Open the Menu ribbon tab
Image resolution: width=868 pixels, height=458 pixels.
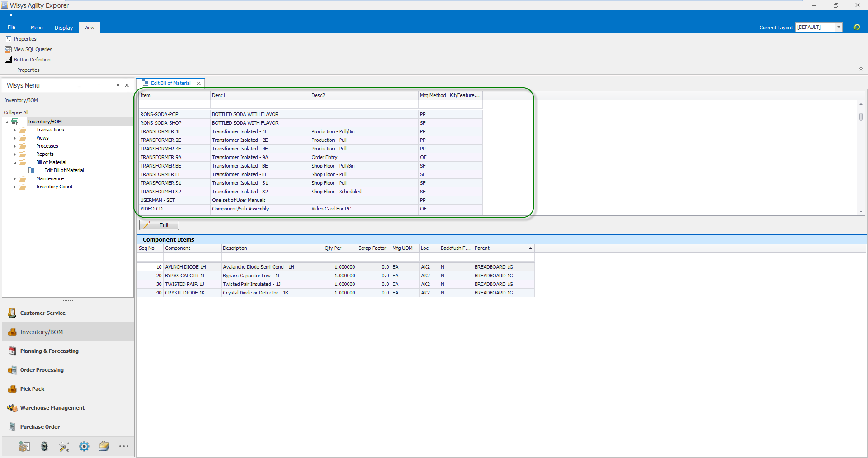(37, 28)
